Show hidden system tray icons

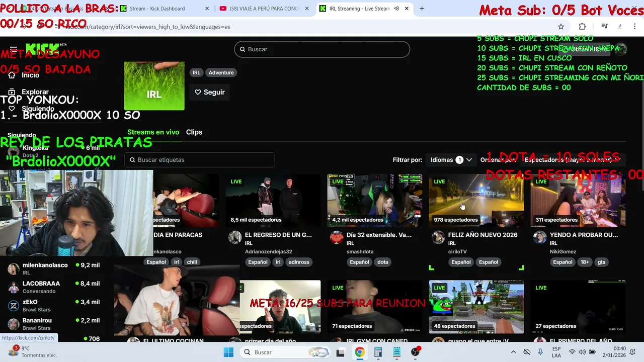(x=513, y=352)
